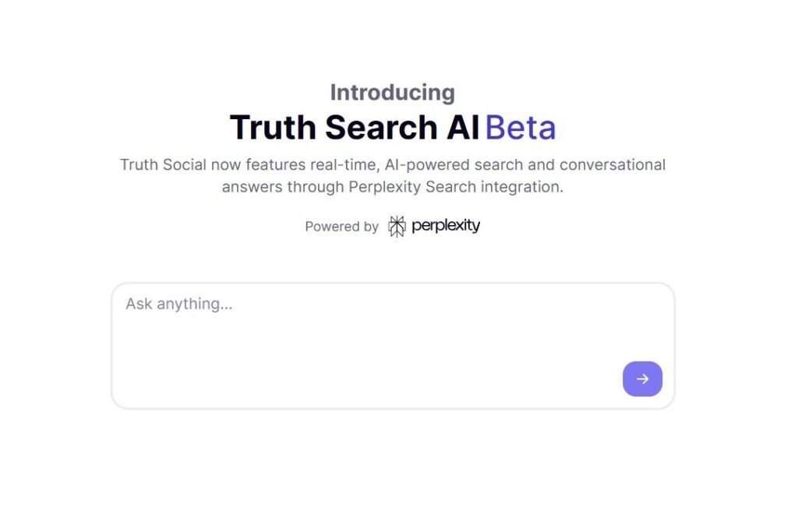Click the Truth Search AI heading
This screenshot has width=798, height=532.
[x=355, y=128]
